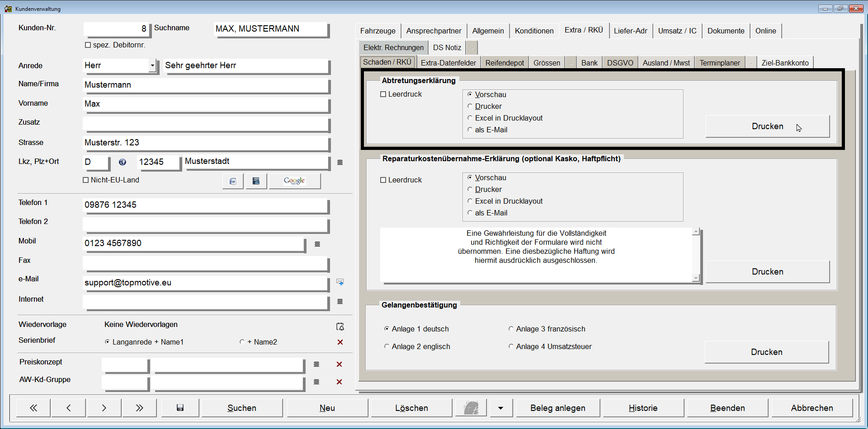Click into the Strasse field
The width and height of the screenshot is (868, 429).
(205, 143)
